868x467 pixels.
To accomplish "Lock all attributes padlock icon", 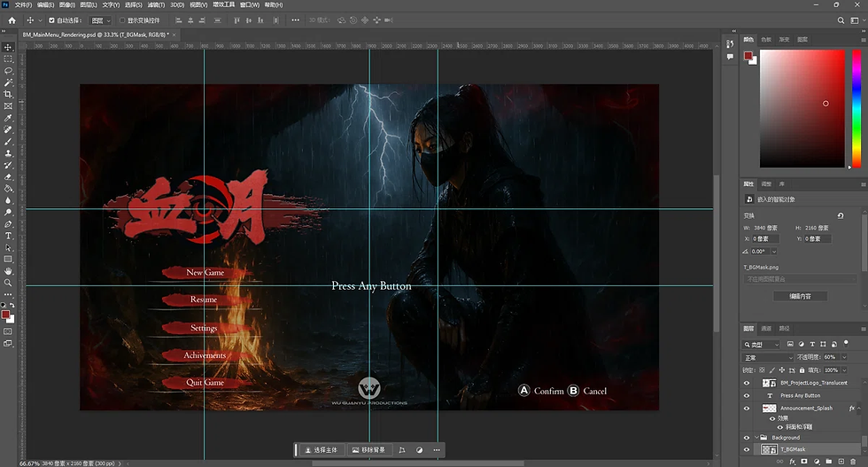I will pos(802,370).
